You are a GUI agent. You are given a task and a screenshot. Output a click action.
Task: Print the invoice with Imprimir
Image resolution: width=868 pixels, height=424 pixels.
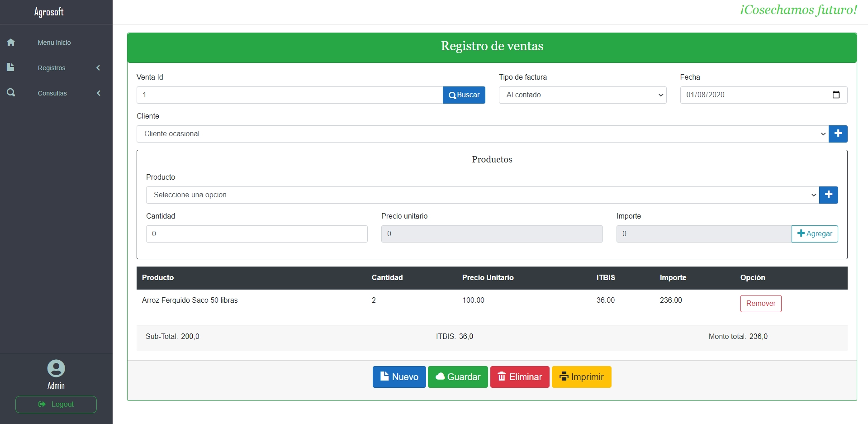coord(582,377)
